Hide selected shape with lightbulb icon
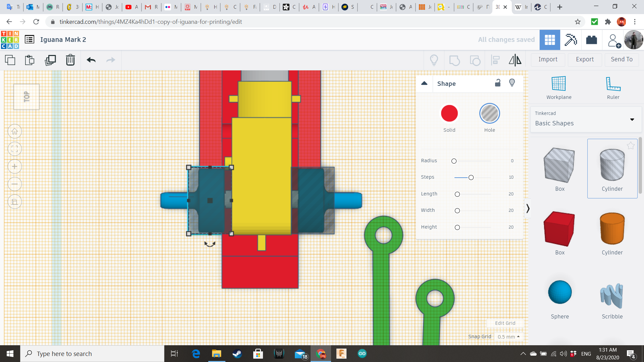 512,83
